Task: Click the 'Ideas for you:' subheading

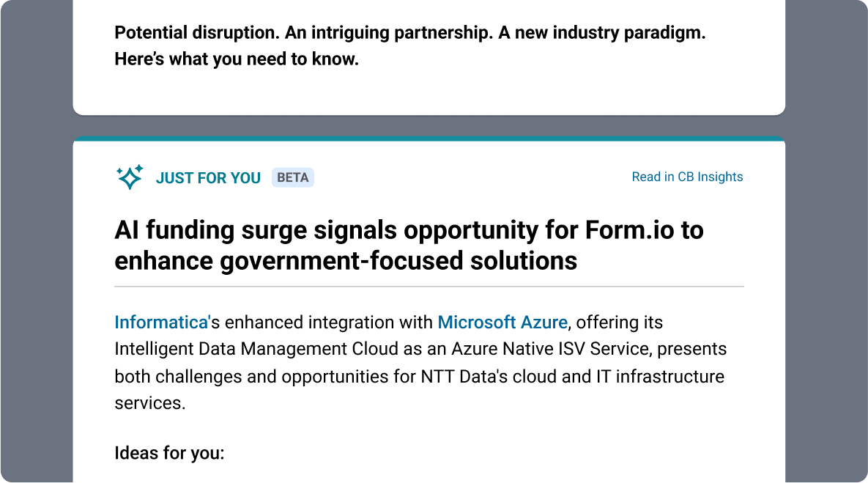Action: pyautogui.click(x=169, y=453)
